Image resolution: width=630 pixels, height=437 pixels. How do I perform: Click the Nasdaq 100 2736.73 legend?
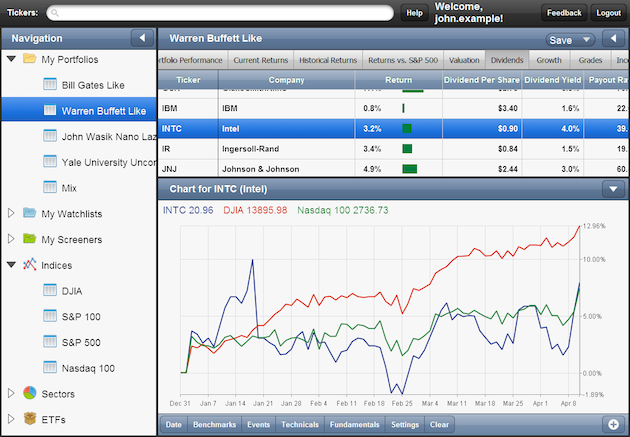point(343,210)
